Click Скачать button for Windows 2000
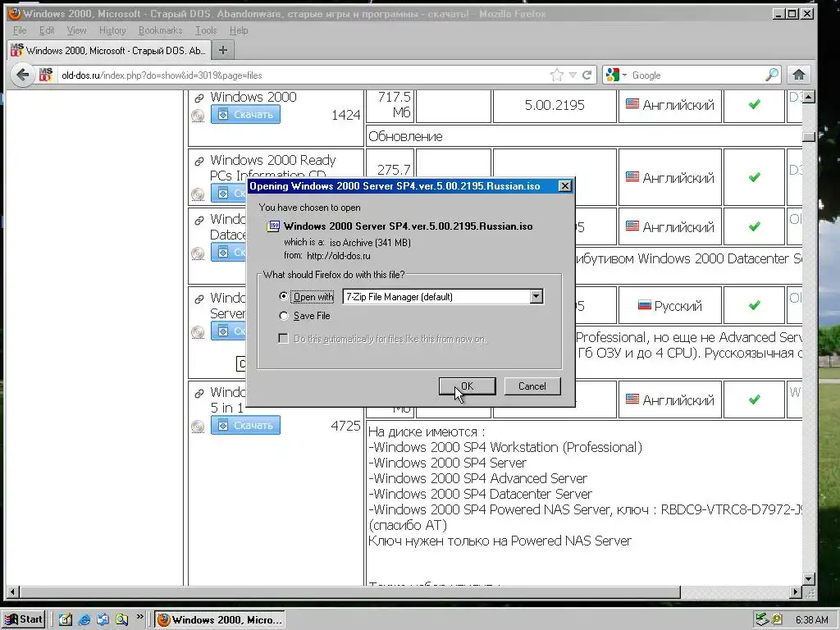840x630 pixels. 245,115
